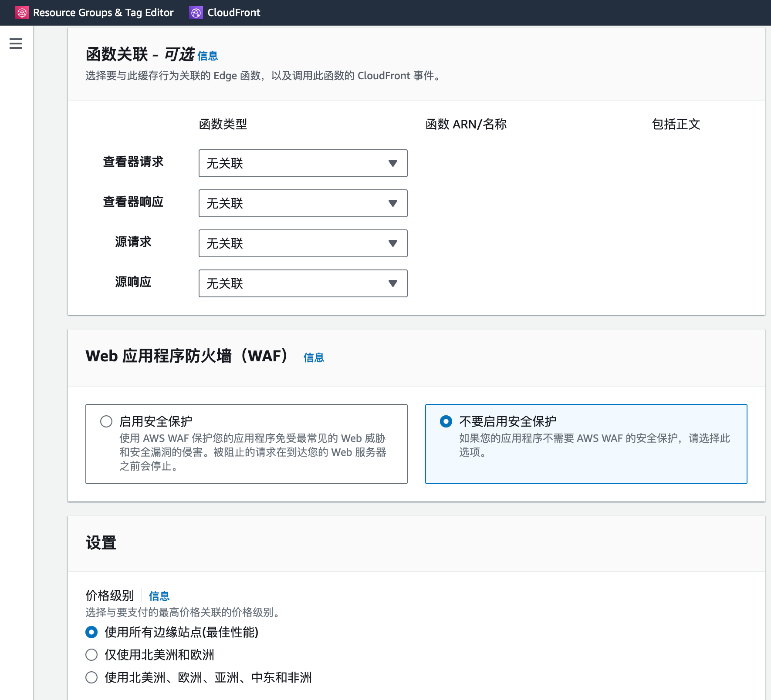This screenshot has width=771, height=700.
Task: Open Resource Groups & Tag Editor shortcut
Action: (x=103, y=13)
